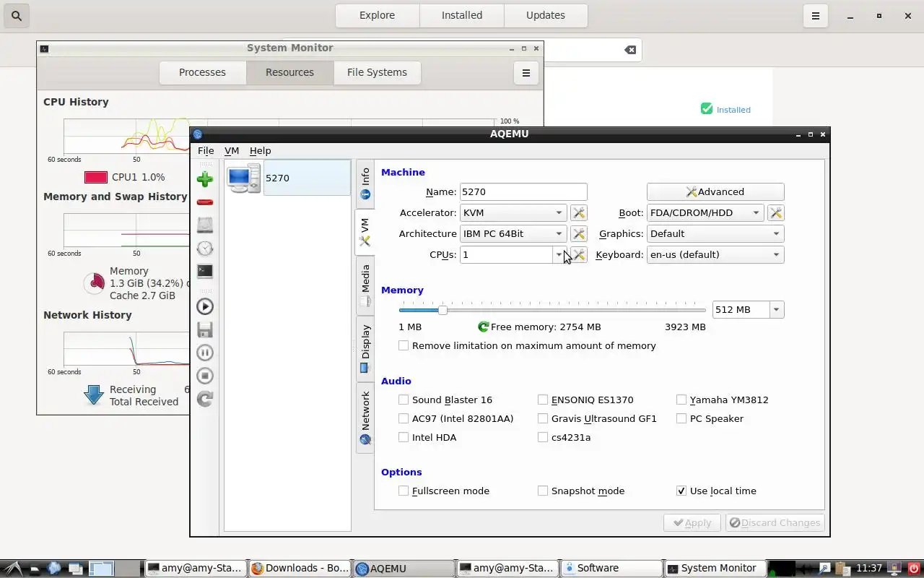The height and width of the screenshot is (578, 924).
Task: Open the Graphics Default dropdown
Action: (x=715, y=233)
